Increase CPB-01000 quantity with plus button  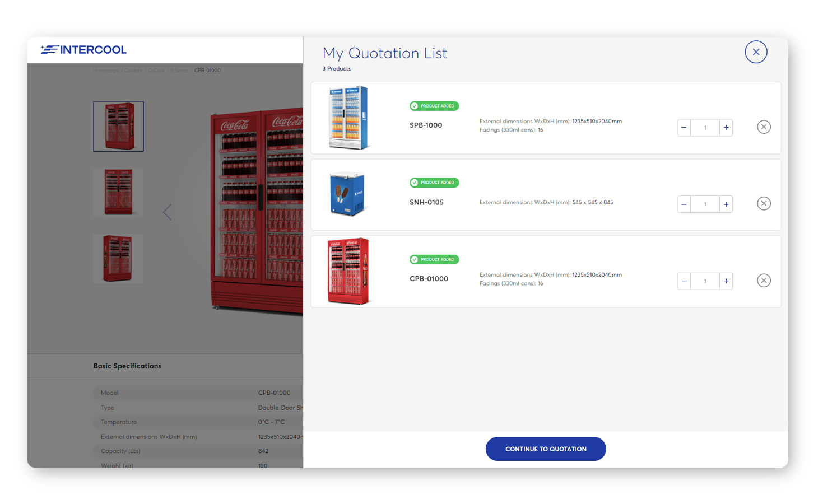726,281
